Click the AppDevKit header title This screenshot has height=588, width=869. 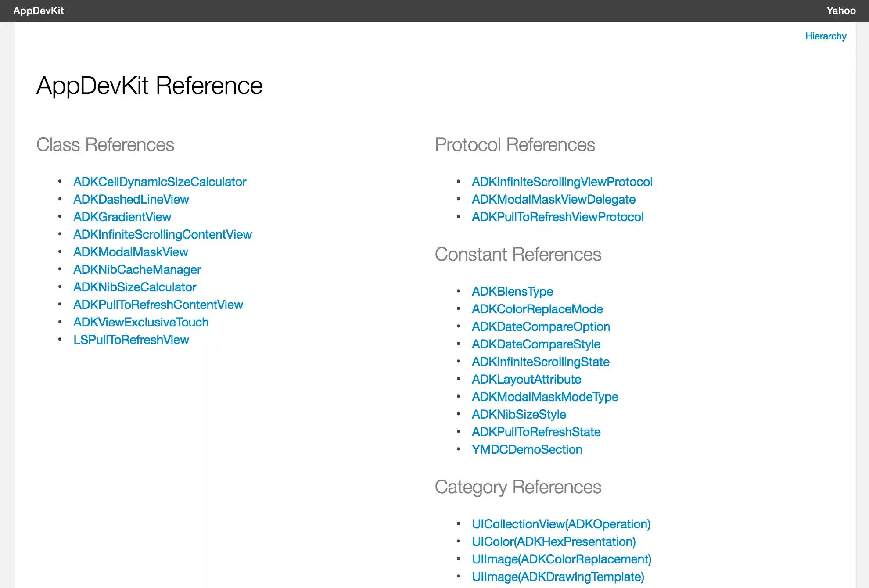click(39, 11)
